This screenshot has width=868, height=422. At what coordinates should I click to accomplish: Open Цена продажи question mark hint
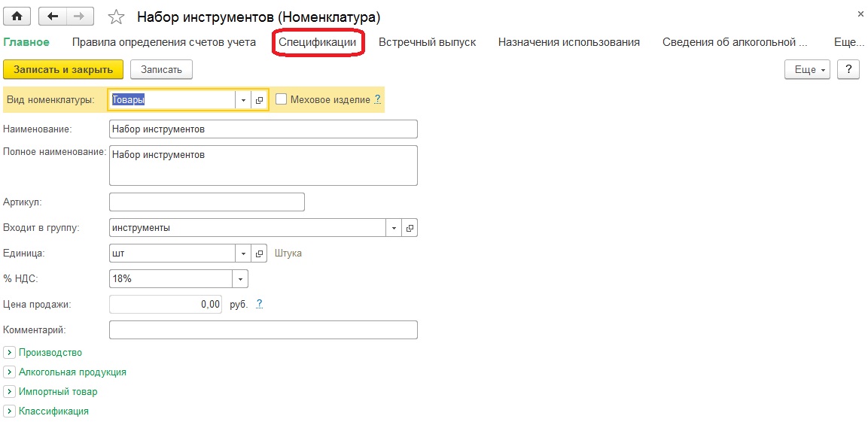259,304
